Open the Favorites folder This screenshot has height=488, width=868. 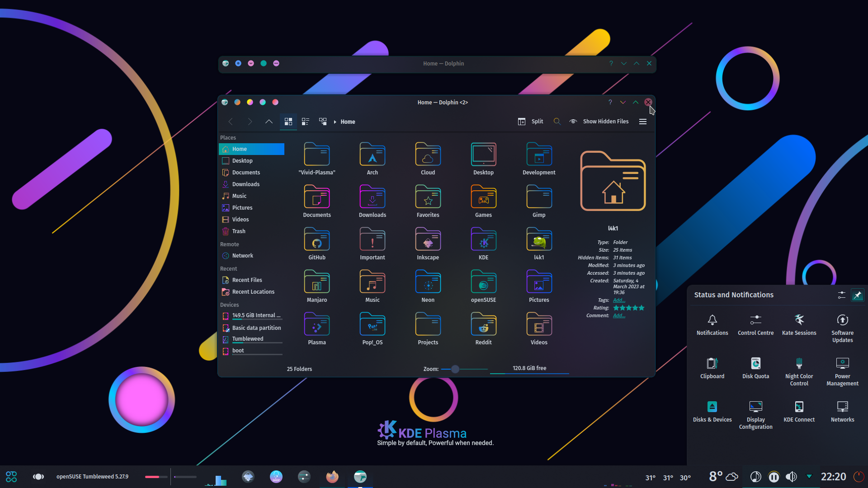click(x=428, y=201)
